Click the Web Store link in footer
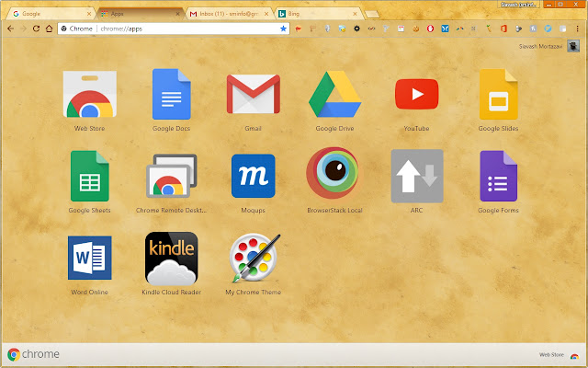Screen dimensions: 588x368 click(x=559, y=355)
